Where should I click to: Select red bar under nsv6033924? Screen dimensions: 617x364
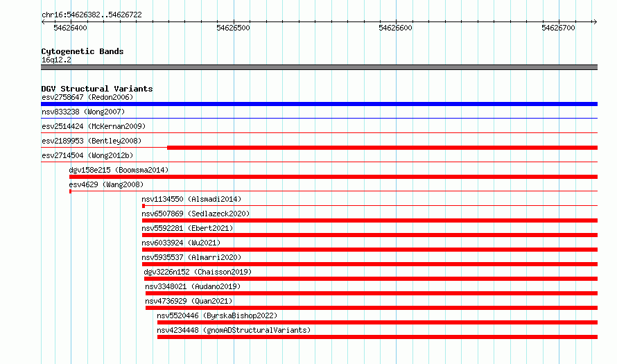point(370,250)
